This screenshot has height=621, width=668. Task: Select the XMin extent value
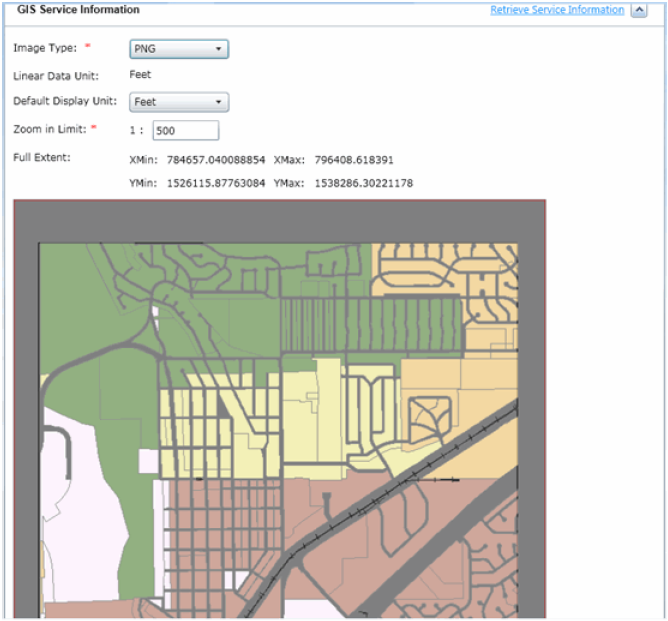(215, 159)
